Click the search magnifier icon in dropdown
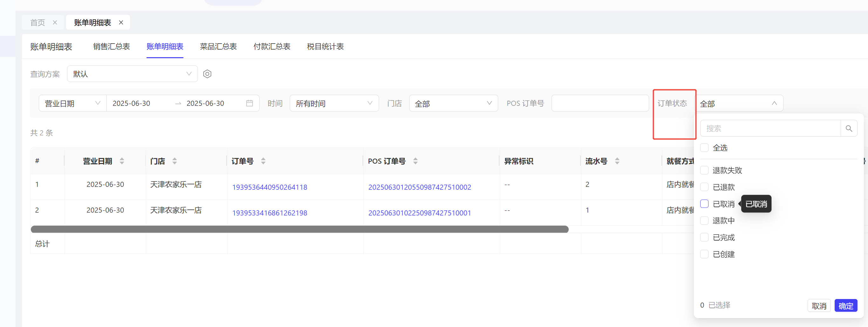 [849, 128]
